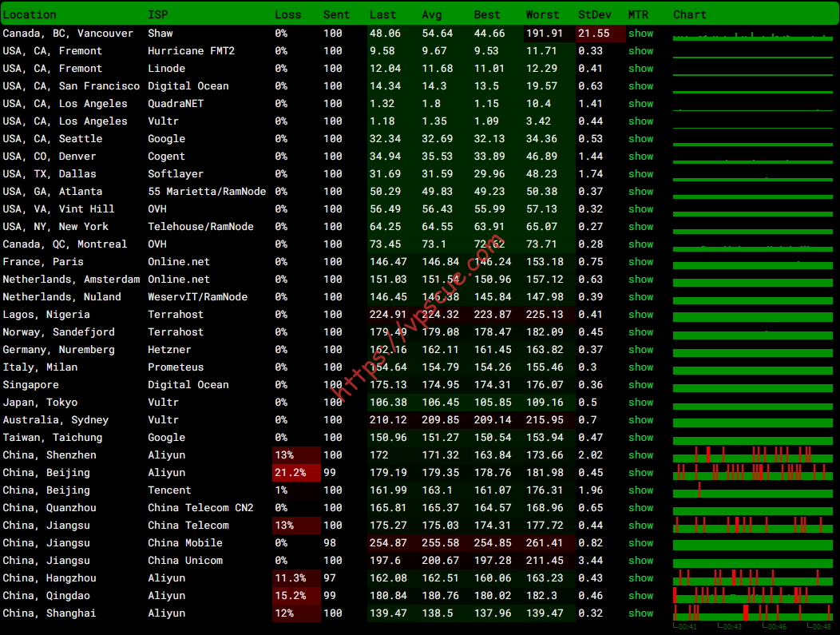Click the StDev column header
Image resolution: width=840 pixels, height=635 pixels.
click(595, 15)
